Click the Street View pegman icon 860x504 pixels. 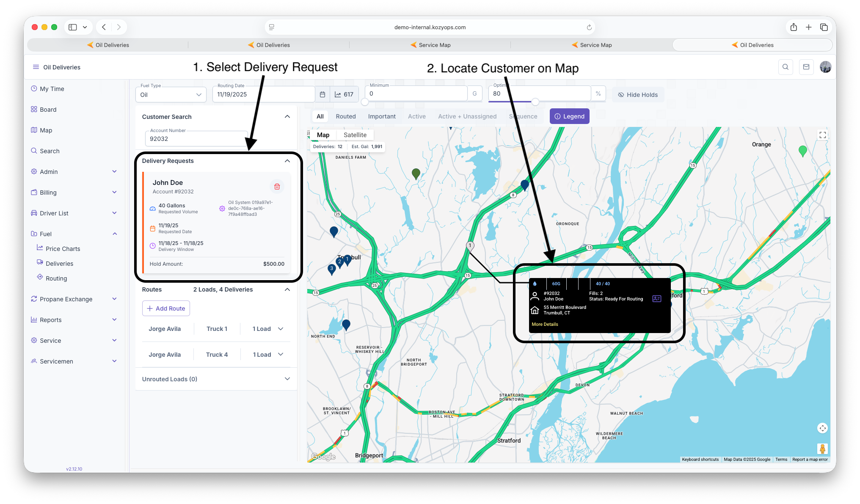822,449
